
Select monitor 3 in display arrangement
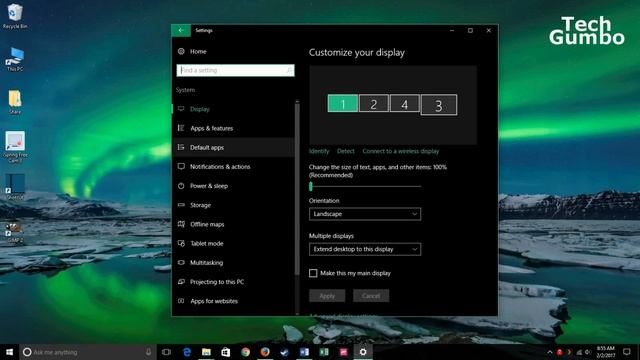pyautogui.click(x=439, y=105)
